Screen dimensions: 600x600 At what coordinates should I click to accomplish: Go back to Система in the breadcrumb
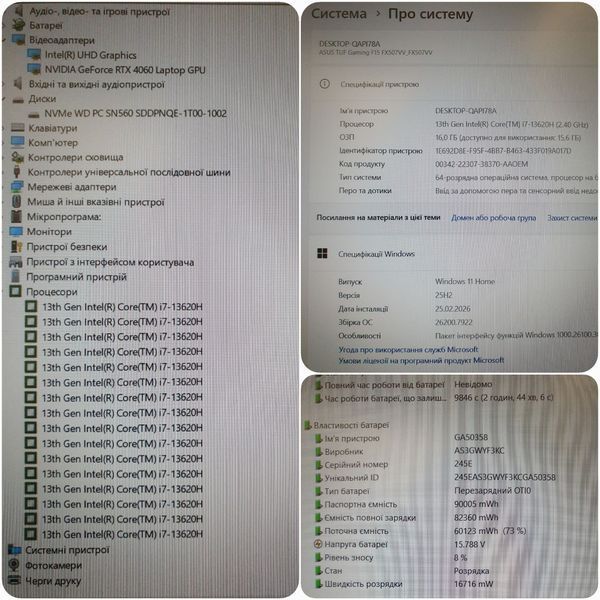point(339,14)
